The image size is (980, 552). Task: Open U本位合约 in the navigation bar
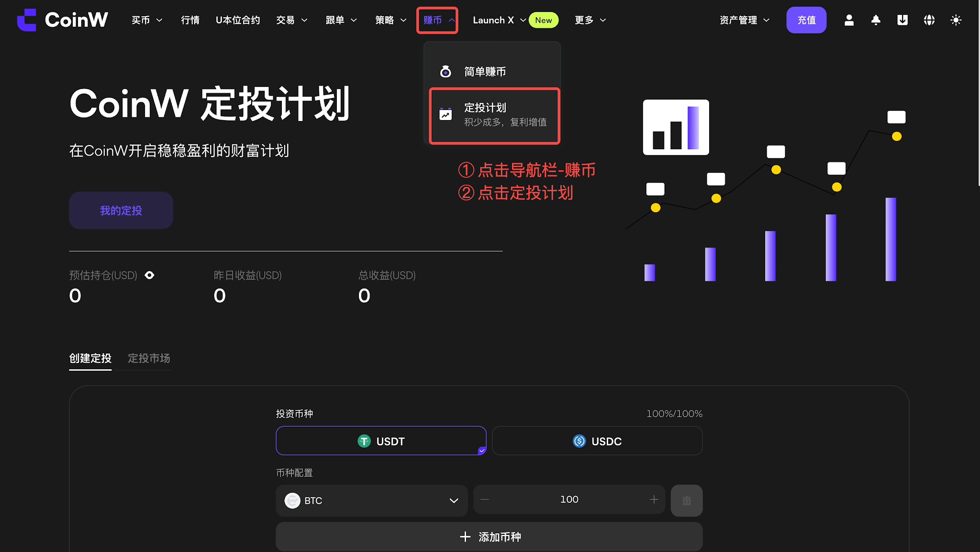(238, 20)
